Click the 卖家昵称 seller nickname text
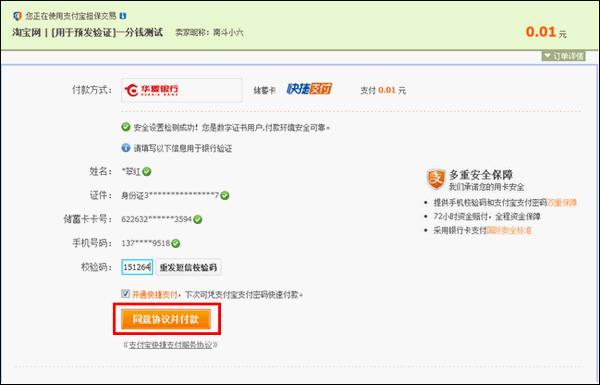The width and height of the screenshot is (600, 385). pos(209,33)
